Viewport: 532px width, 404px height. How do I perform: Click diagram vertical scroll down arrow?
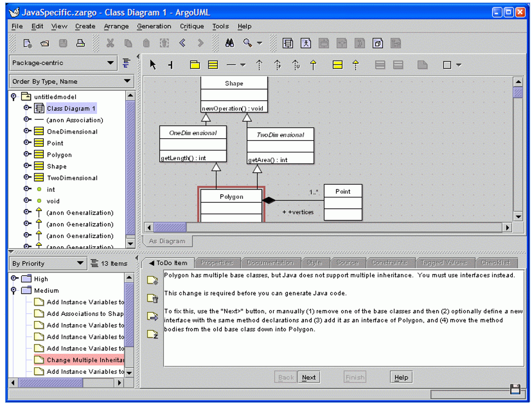point(518,217)
